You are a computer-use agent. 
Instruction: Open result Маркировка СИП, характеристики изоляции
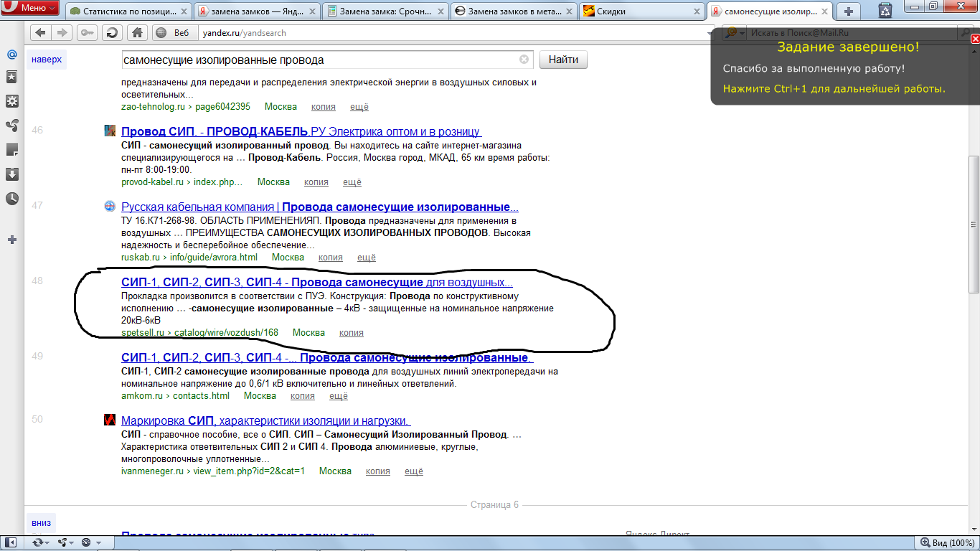[x=265, y=420]
